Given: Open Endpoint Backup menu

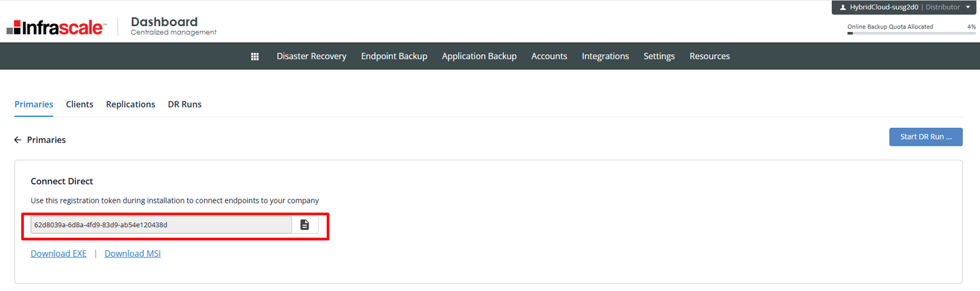Looking at the screenshot, I should tap(394, 56).
